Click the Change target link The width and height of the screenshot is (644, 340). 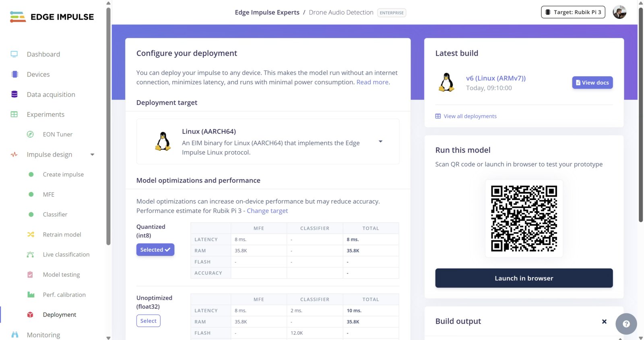click(x=267, y=211)
